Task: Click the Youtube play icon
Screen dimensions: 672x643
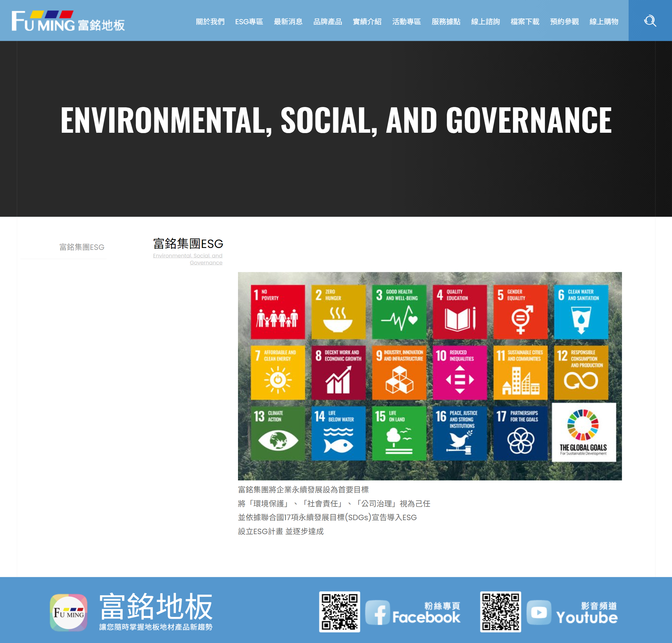Action: (x=539, y=612)
